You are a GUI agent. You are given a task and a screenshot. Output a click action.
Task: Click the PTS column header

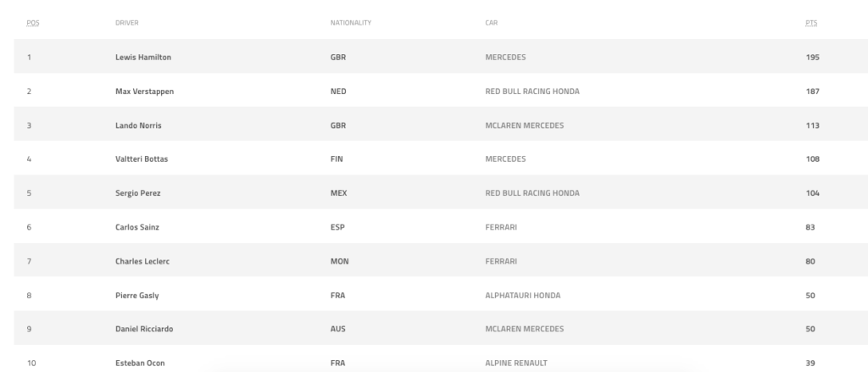(811, 23)
